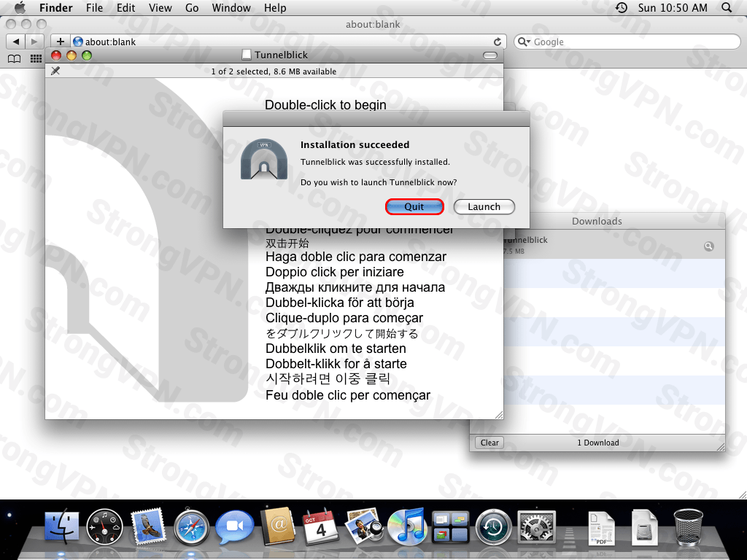Click the Google search field
Image resolution: width=747 pixels, height=560 pixels.
pos(627,42)
